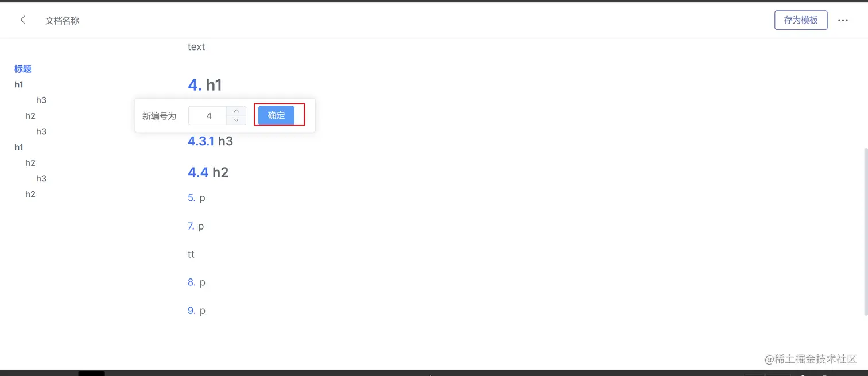Screen dimensions: 868x376
Task: Click the 5. paragraph number
Action: (192, 197)
